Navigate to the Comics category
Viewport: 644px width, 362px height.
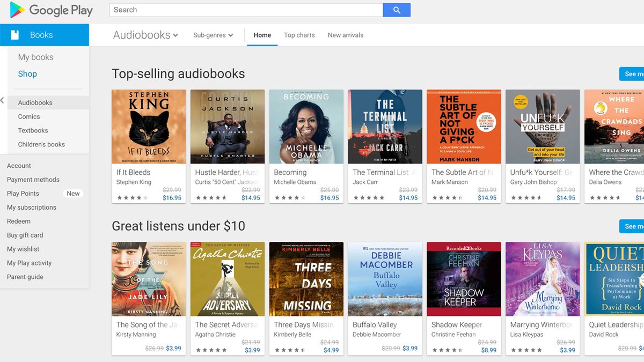29,116
